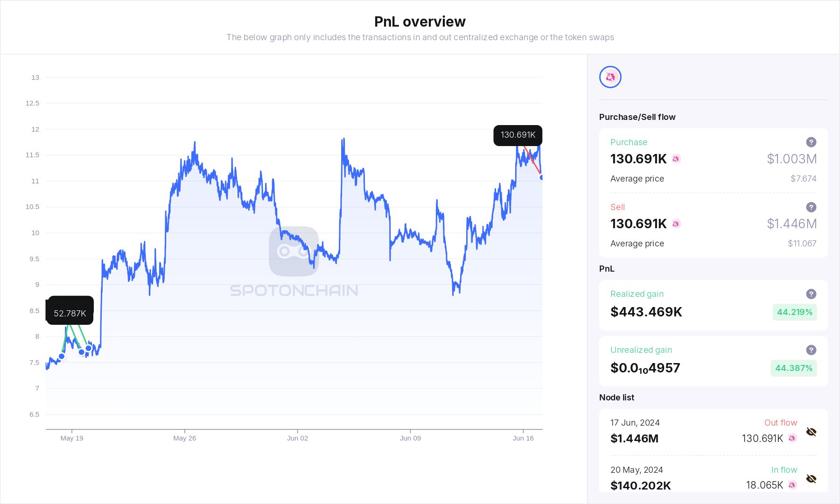Open the Purchase help question-mark icon

click(x=811, y=142)
